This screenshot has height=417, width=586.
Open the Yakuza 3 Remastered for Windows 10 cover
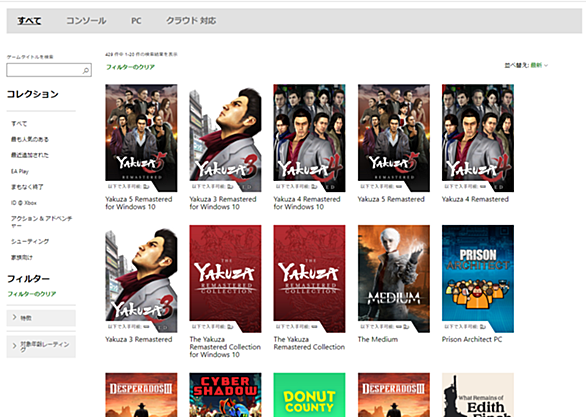tap(225, 138)
